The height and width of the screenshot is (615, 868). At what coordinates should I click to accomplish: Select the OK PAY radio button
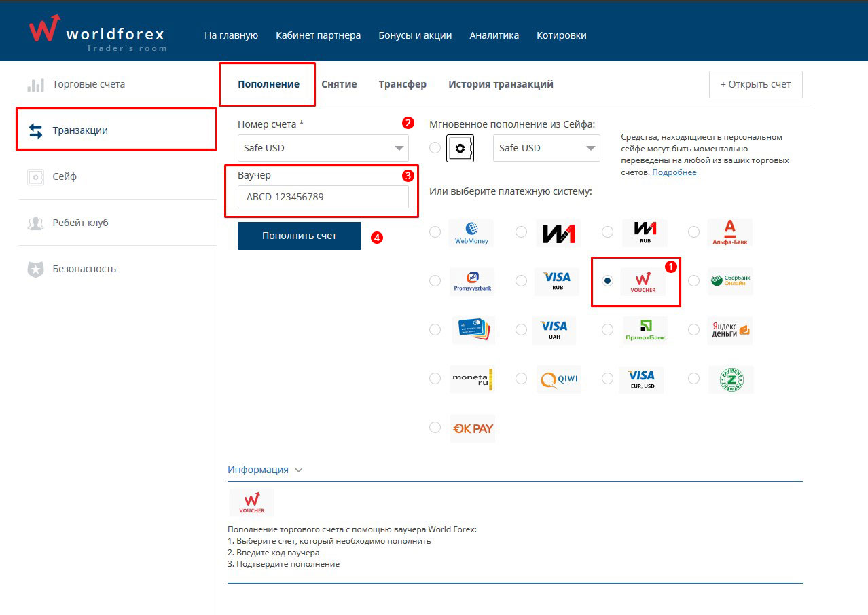click(435, 428)
